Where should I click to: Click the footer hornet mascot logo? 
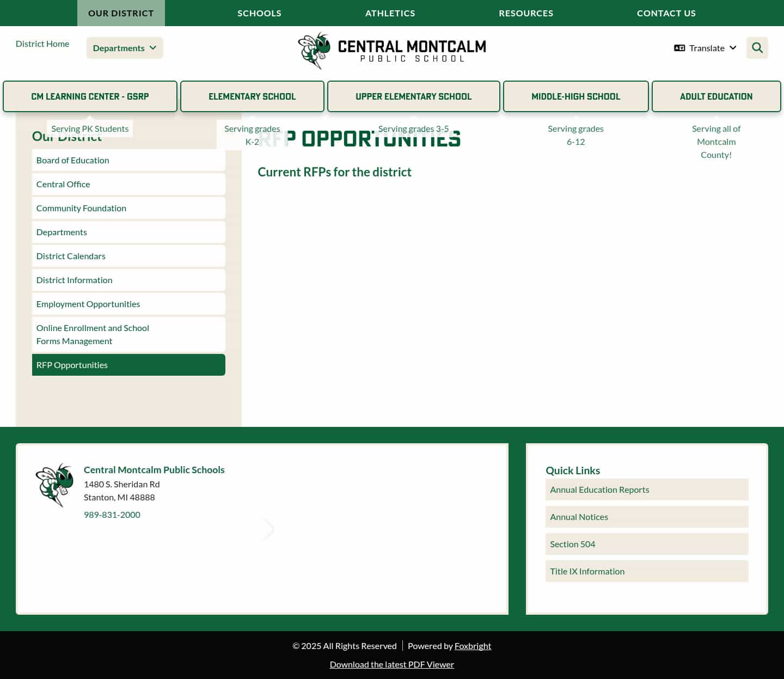pos(54,485)
